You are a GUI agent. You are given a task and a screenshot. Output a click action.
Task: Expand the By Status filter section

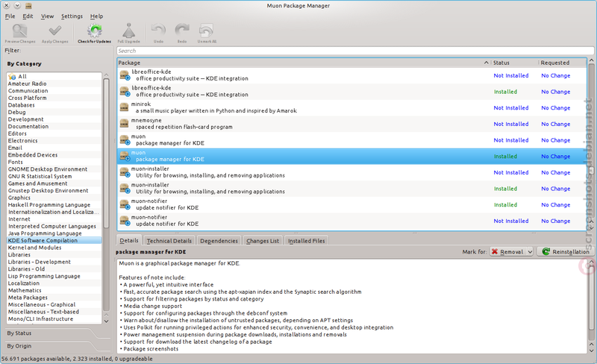coord(19,333)
